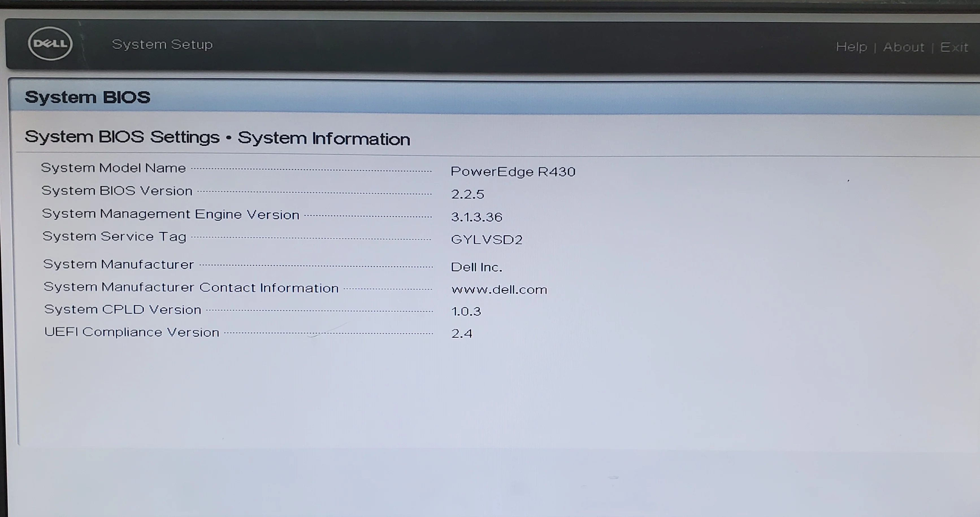The image size is (980, 517).
Task: Select the Dell Inc. value
Action: coord(477,267)
